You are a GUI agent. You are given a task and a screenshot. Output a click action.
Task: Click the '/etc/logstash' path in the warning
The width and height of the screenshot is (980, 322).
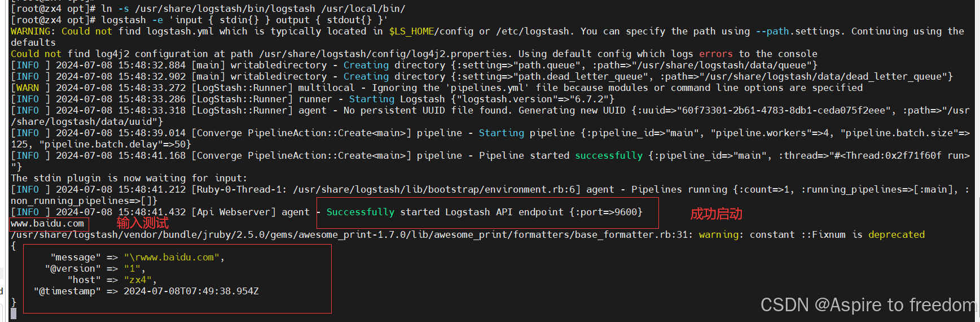(533, 31)
